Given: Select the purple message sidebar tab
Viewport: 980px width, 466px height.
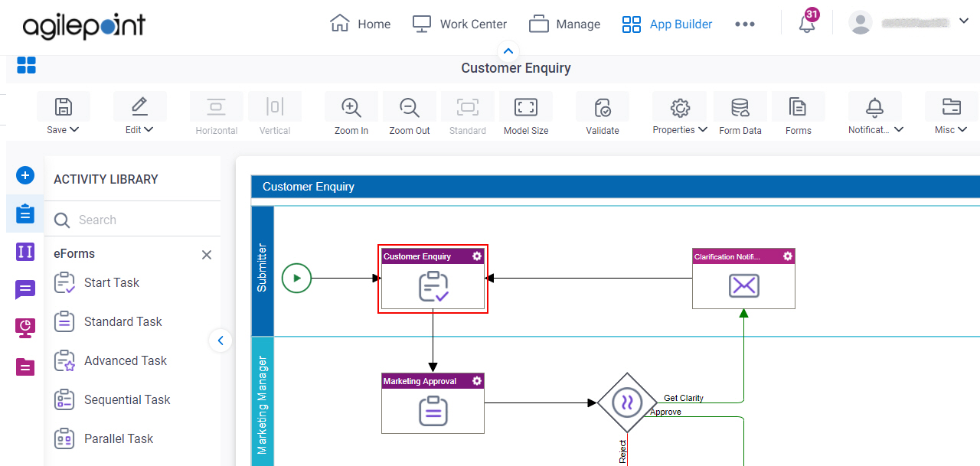Looking at the screenshot, I should pos(25,290).
